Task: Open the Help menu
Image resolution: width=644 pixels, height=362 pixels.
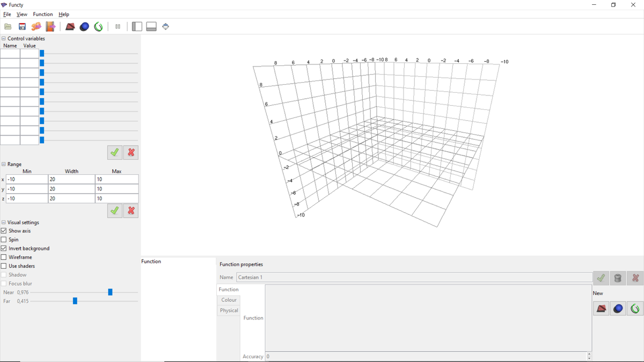Action: pyautogui.click(x=64, y=14)
